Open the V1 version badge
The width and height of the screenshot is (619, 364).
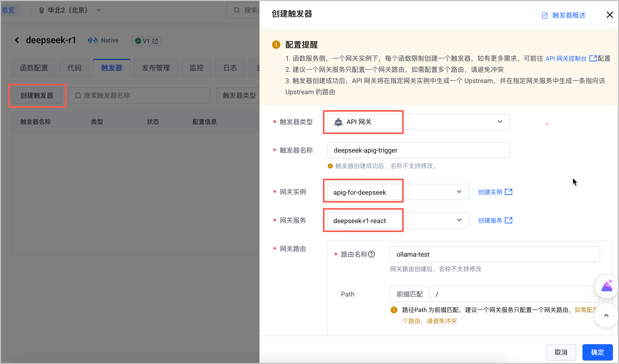tap(146, 41)
